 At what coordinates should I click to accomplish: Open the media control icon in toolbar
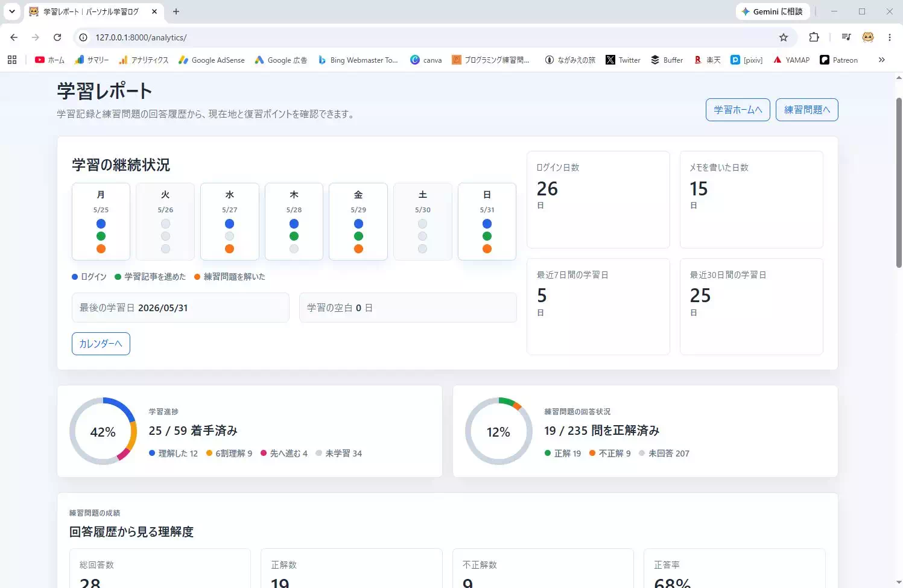pos(846,37)
